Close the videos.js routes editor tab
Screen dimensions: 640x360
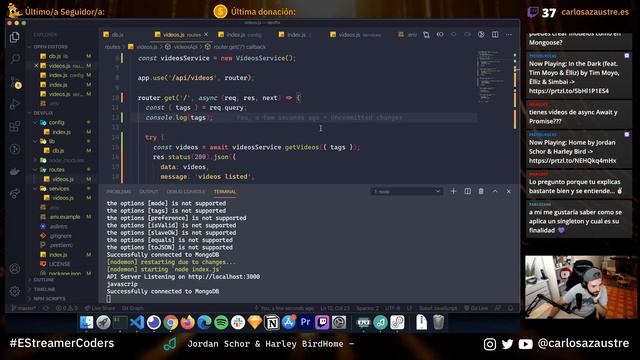[x=206, y=35]
